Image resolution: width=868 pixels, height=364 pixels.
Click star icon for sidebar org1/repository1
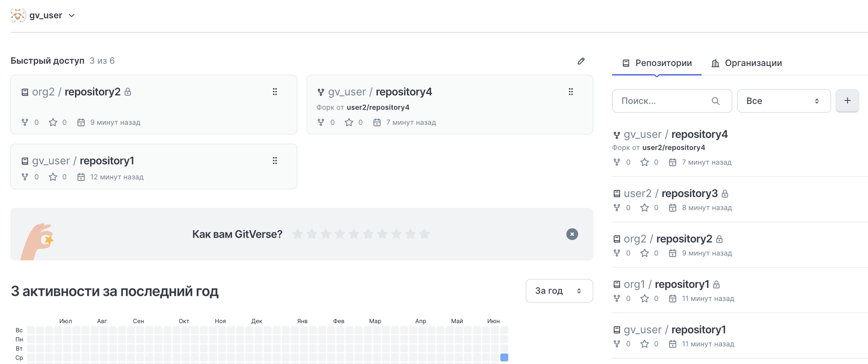(x=644, y=299)
